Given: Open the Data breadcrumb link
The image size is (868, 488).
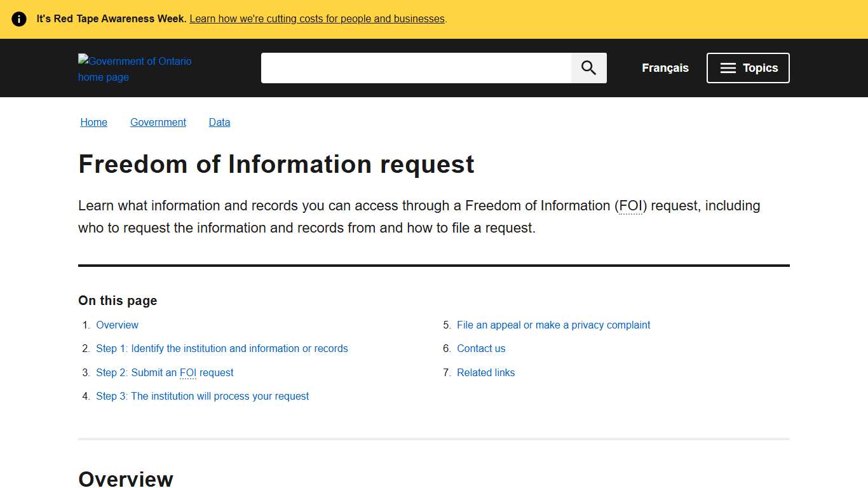Looking at the screenshot, I should [219, 122].
